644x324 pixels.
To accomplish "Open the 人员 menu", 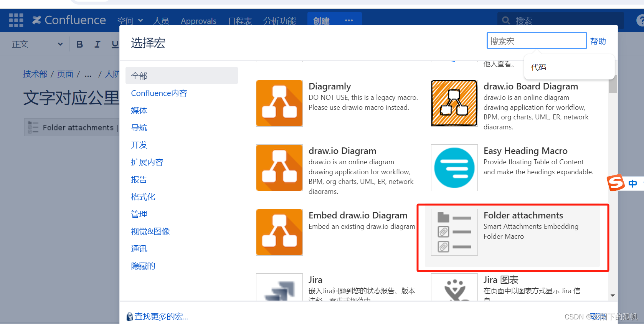I will pyautogui.click(x=161, y=21).
